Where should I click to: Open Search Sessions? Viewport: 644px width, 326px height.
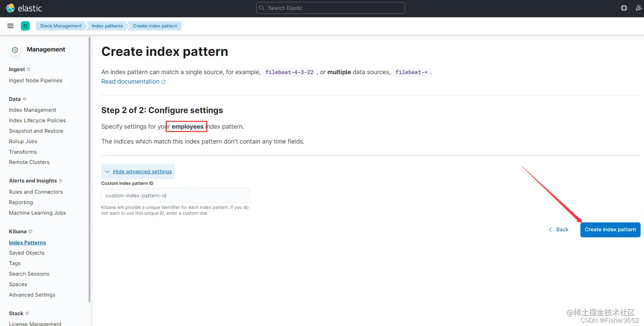[29, 274]
